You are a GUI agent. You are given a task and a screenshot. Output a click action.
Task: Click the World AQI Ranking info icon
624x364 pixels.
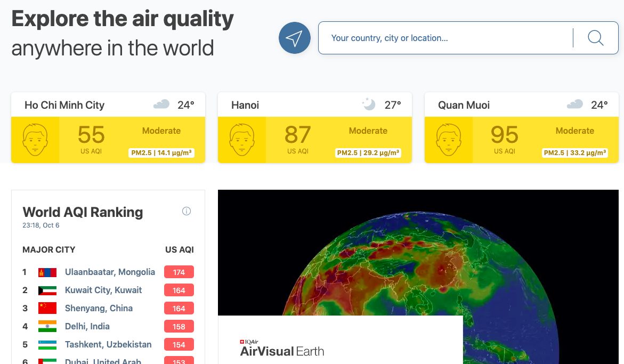(x=187, y=211)
